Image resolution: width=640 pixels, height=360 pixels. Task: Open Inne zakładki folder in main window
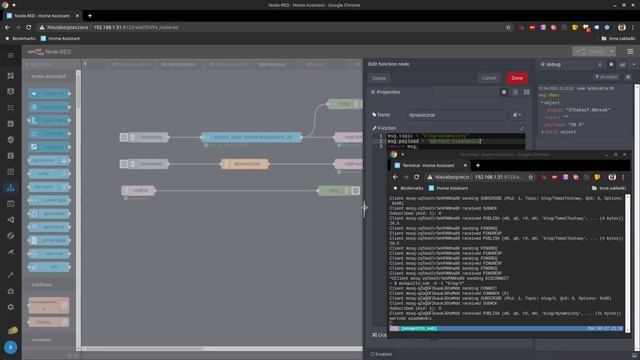coord(618,38)
